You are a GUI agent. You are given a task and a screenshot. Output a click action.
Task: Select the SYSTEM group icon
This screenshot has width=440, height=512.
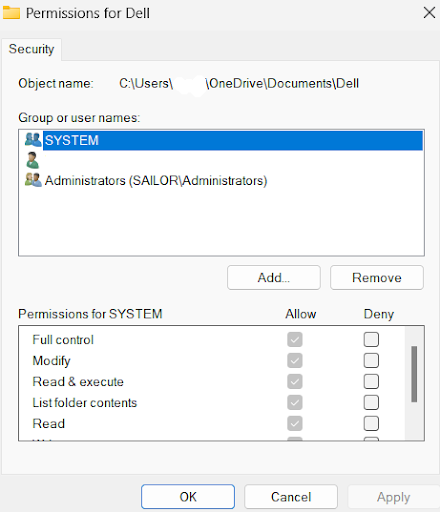tap(33, 140)
